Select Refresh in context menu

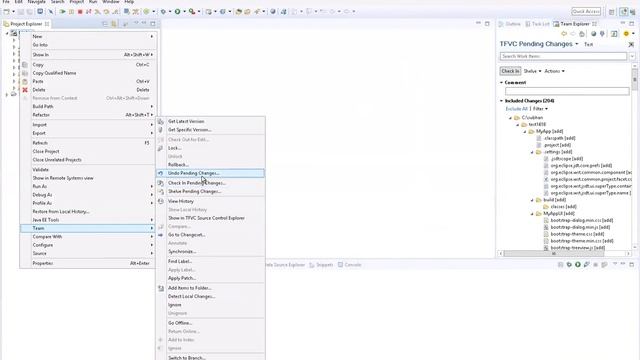pyautogui.click(x=88, y=143)
